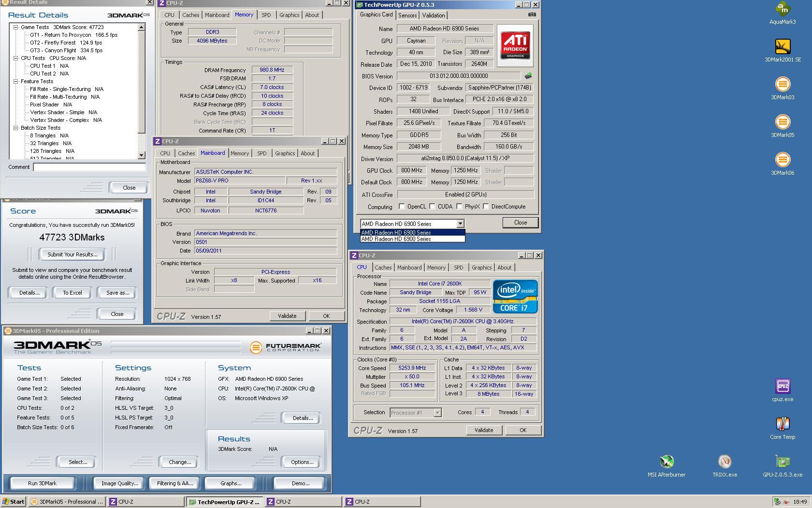Select second AMD Radeon HD 6900 Series entry
The width and height of the screenshot is (812, 508).
coord(412,239)
